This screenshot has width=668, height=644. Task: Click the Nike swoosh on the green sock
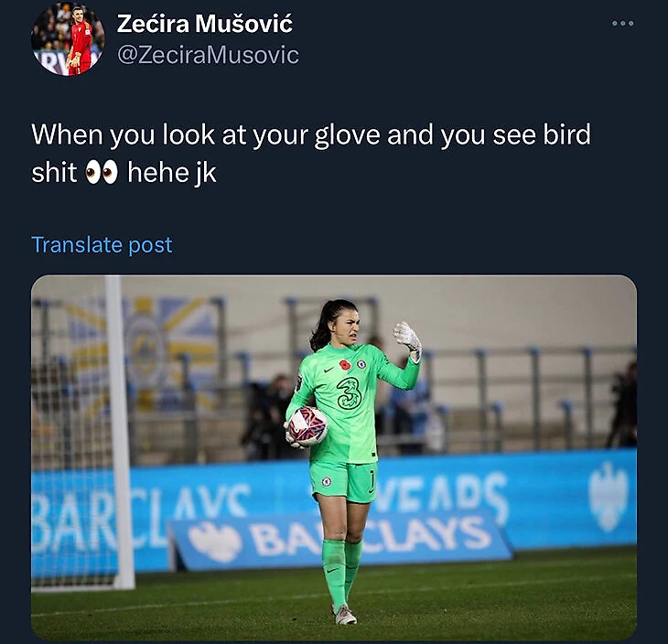pos(333,570)
